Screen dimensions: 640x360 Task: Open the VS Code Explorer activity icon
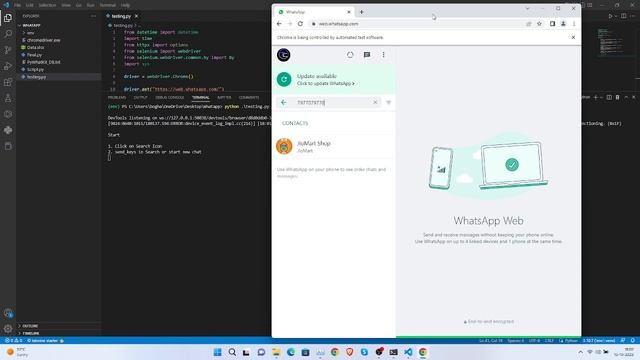click(x=8, y=18)
